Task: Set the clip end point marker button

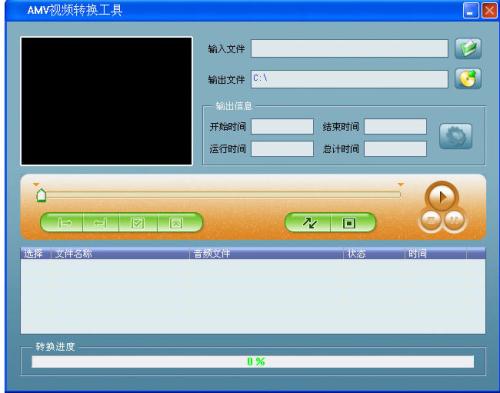Action: pyautogui.click(x=101, y=222)
